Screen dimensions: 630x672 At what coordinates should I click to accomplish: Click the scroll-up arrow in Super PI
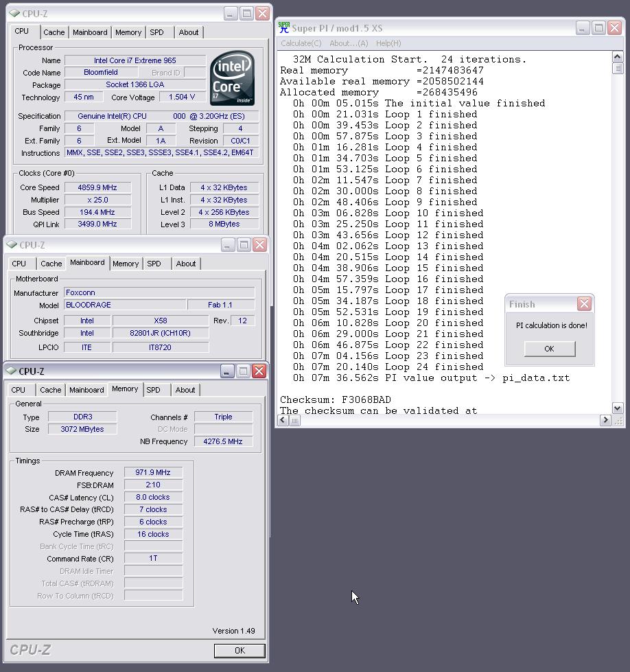pyautogui.click(x=618, y=57)
